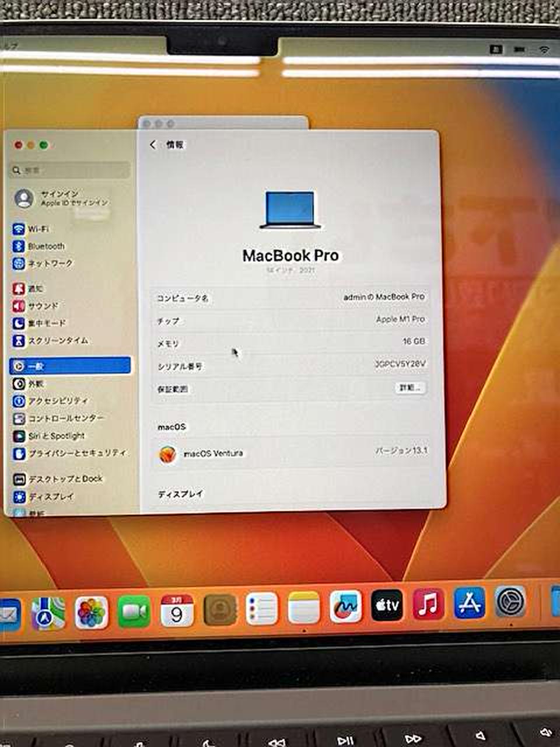Open コントロールセンター settings
This screenshot has width=560, height=747.
[65, 418]
